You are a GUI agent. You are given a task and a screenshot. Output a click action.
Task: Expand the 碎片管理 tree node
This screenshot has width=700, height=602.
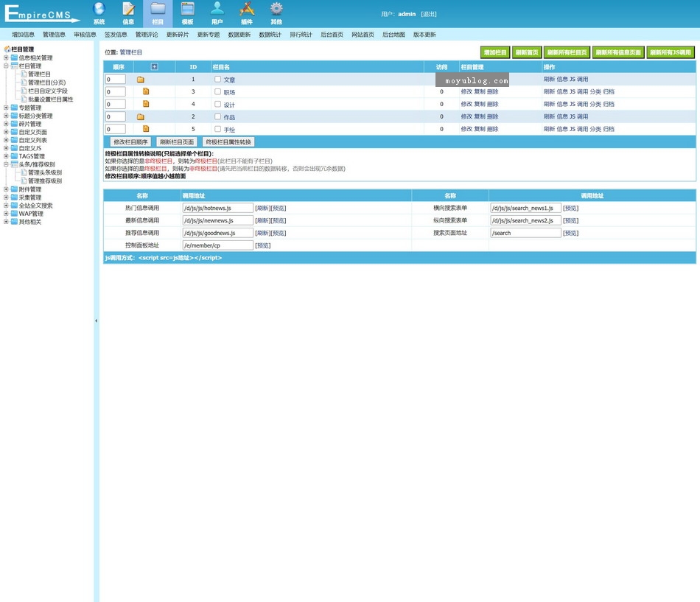(x=6, y=124)
